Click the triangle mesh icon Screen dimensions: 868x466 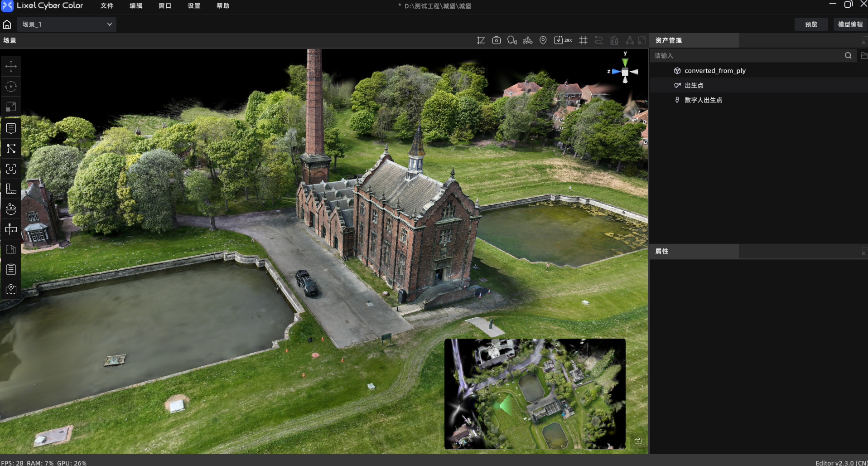(630, 40)
